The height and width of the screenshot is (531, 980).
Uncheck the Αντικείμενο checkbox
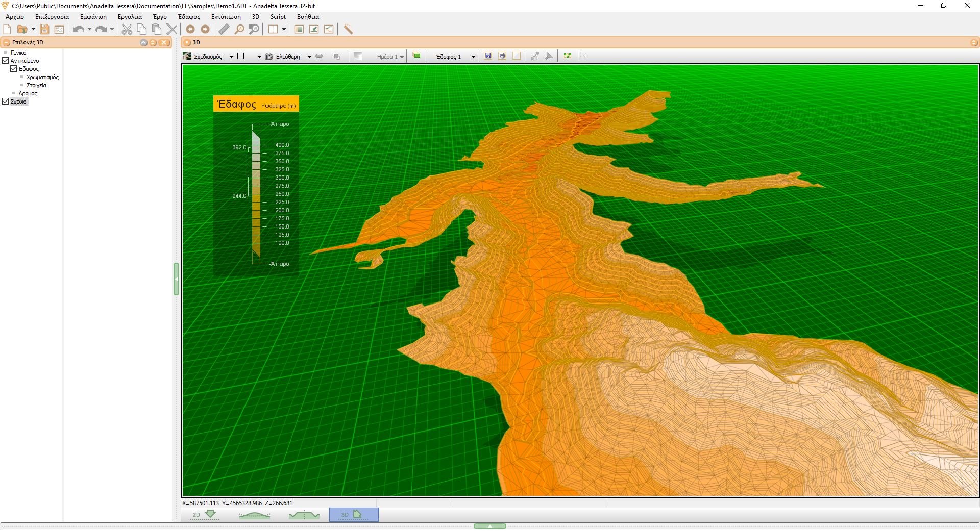[x=6, y=61]
